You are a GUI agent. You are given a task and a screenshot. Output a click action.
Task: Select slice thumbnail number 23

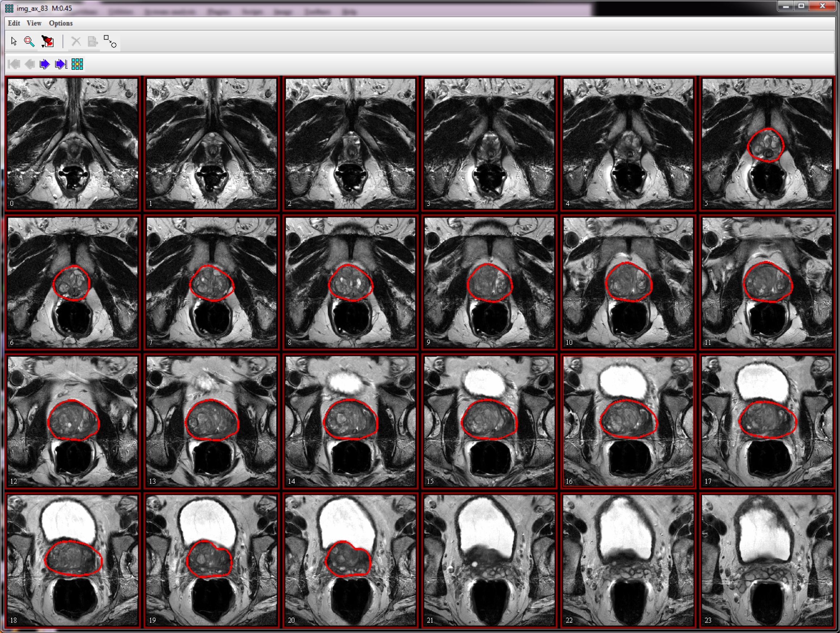pos(767,560)
